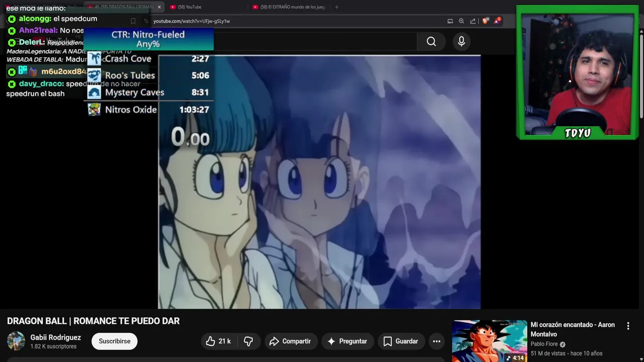Open more actions ellipsis beside Guardar

click(x=437, y=341)
